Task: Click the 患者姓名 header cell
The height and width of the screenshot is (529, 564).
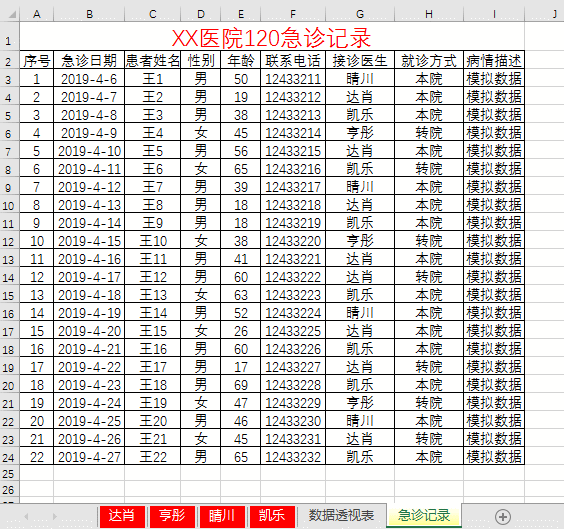Action: click(153, 60)
